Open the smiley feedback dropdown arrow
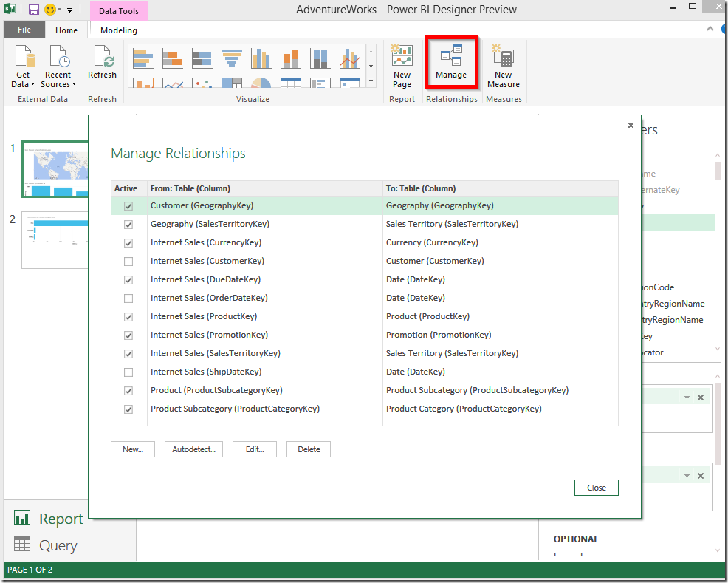The width and height of the screenshot is (728, 583). click(59, 10)
